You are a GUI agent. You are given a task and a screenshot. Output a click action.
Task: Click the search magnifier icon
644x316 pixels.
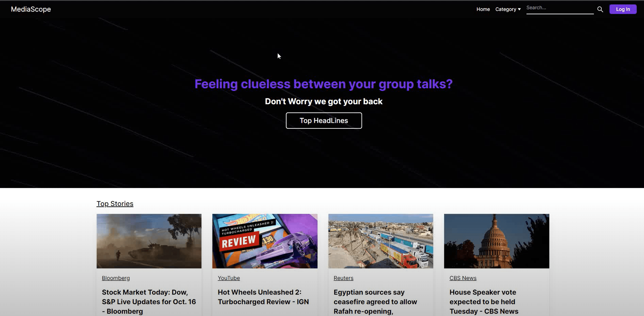[x=600, y=9]
